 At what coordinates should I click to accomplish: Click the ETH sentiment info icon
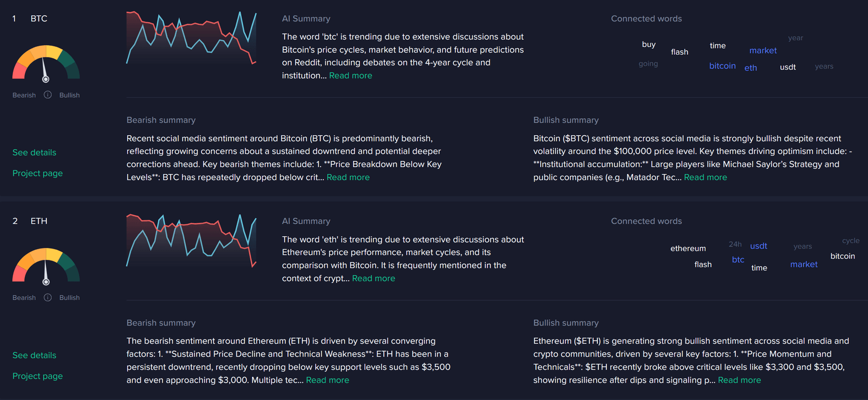tap(47, 297)
